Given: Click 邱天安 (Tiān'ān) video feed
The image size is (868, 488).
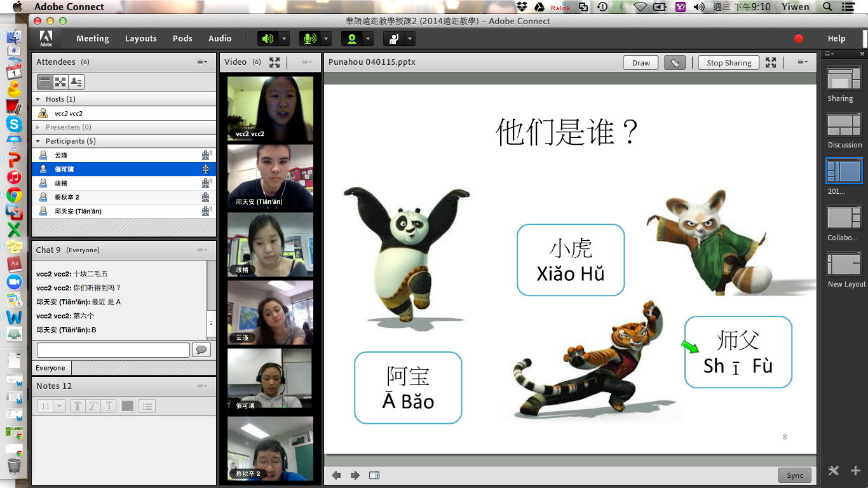Looking at the screenshot, I should click(270, 177).
